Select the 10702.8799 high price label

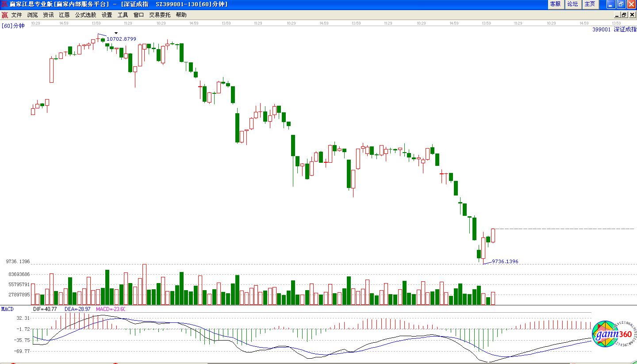[121, 39]
